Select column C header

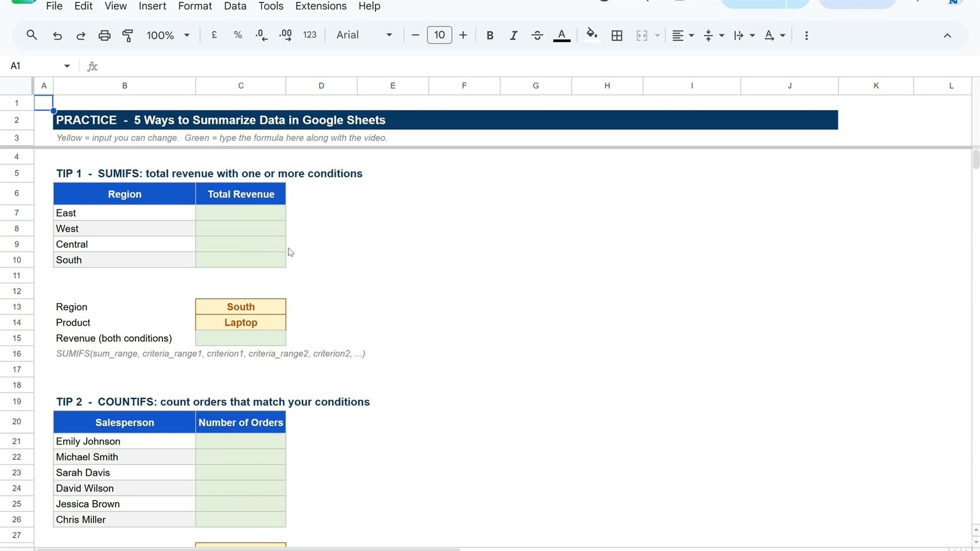tap(241, 86)
